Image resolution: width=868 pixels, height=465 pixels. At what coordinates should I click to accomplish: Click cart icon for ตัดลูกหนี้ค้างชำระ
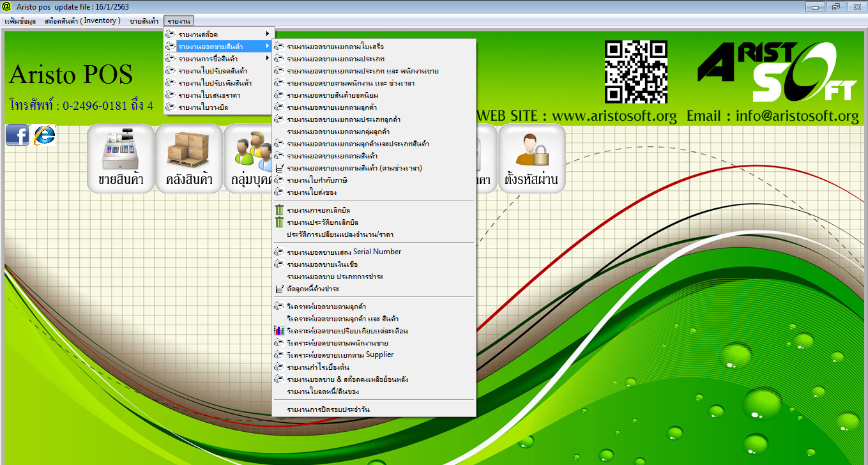click(x=279, y=289)
